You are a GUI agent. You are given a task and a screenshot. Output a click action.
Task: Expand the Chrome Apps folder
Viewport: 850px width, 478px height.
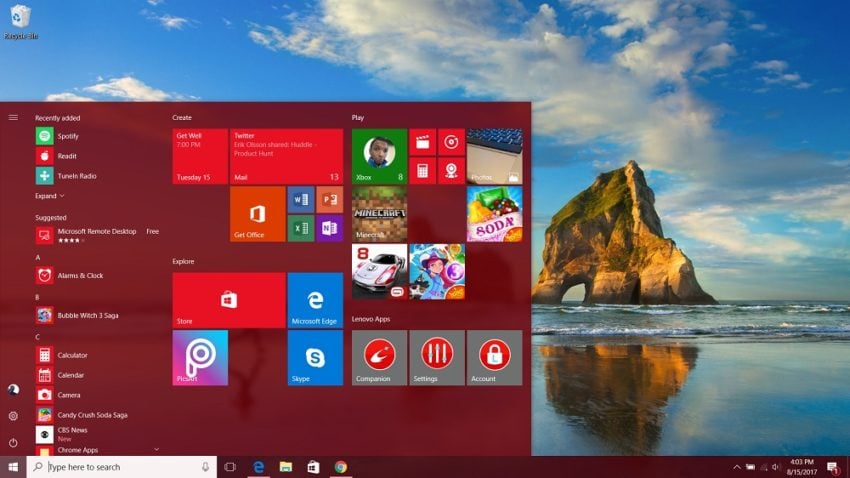pos(98,450)
